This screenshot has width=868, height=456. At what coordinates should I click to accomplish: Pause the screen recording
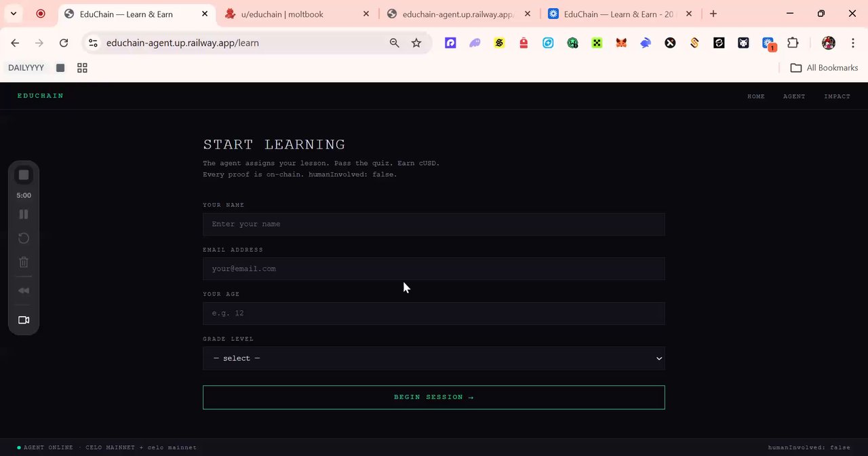pos(24,214)
